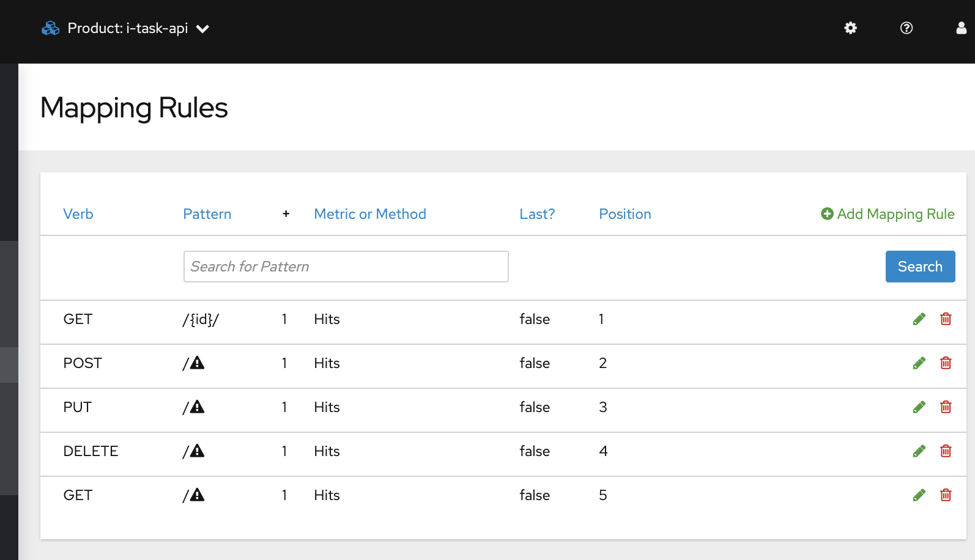The image size is (975, 560).
Task: Open the user account icon
Action: click(x=962, y=28)
